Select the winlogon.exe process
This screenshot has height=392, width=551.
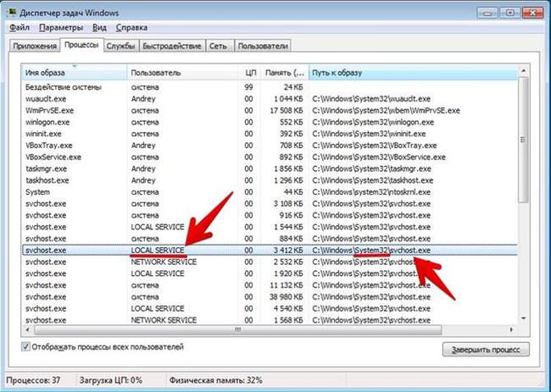pyautogui.click(x=270, y=122)
